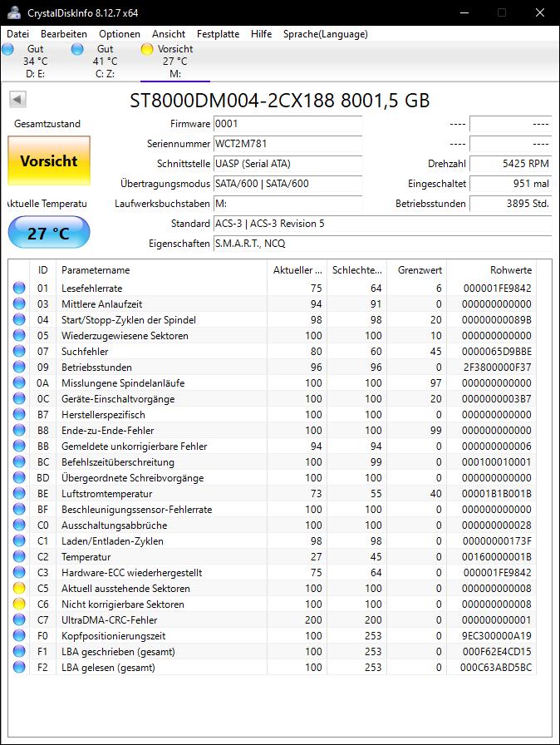Click status icon of Befehlszeitüberschreitung
The image size is (560, 745).
click(19, 461)
